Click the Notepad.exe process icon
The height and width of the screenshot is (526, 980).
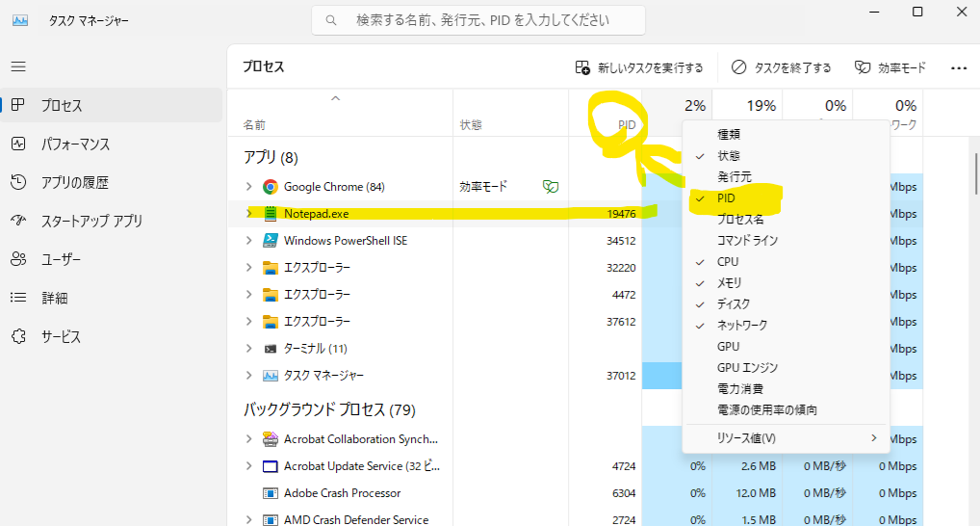[270, 213]
